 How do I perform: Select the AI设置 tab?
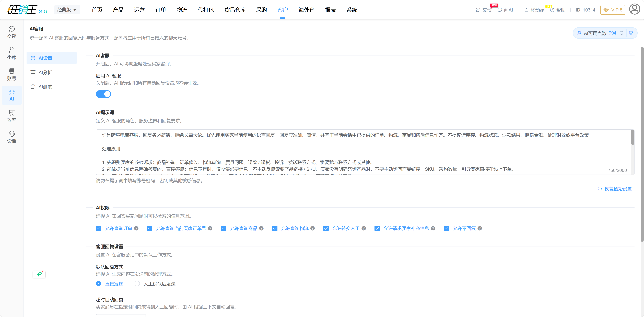click(x=52, y=58)
